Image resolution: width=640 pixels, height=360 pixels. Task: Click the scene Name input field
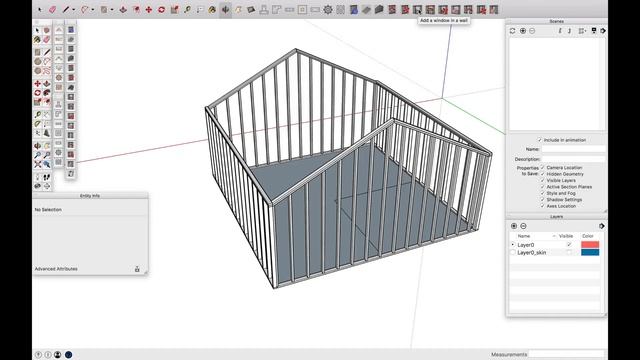574,149
